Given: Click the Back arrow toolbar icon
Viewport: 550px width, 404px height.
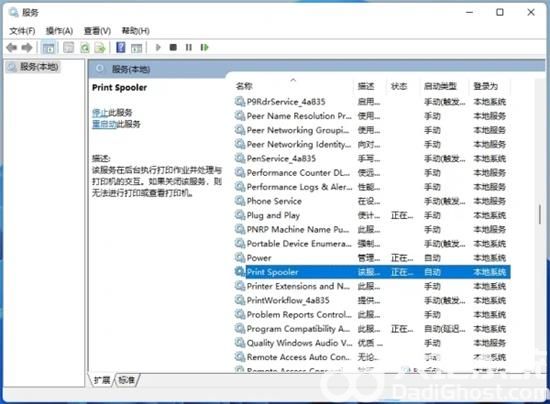Looking at the screenshot, I should [12, 47].
